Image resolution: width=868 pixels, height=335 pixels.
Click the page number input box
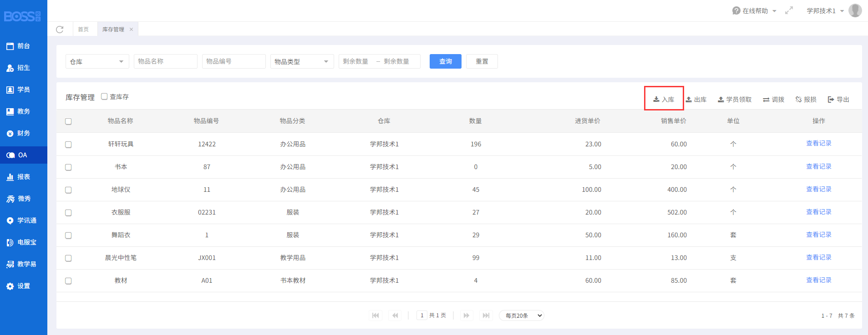pyautogui.click(x=422, y=315)
